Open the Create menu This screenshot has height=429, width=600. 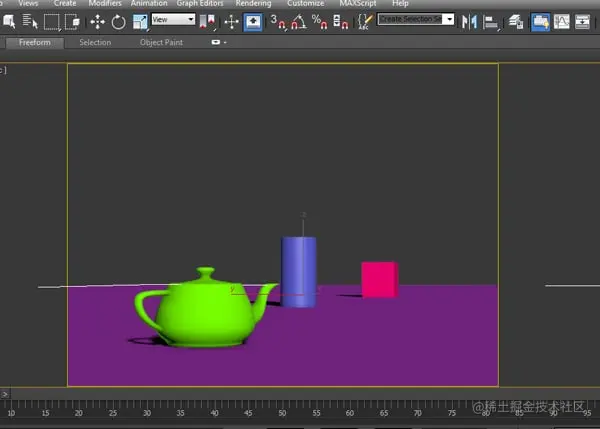click(65, 3)
